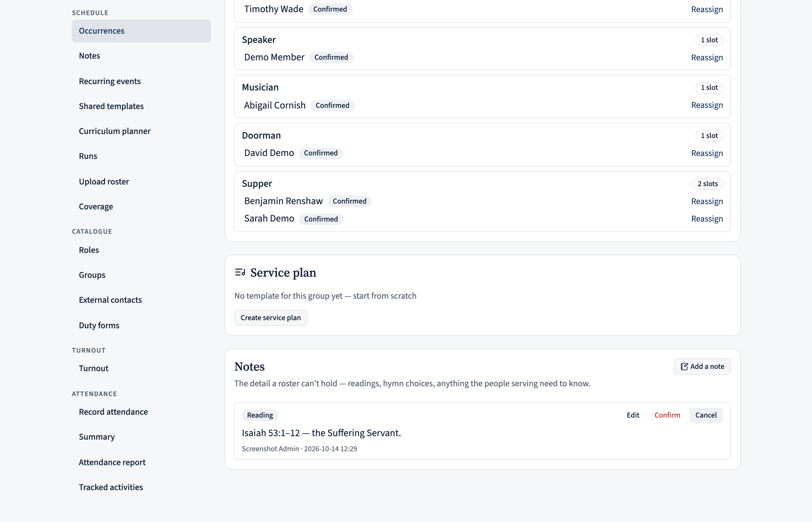Open Notes in the sidebar
The width and height of the screenshot is (812, 522).
click(x=141, y=56)
